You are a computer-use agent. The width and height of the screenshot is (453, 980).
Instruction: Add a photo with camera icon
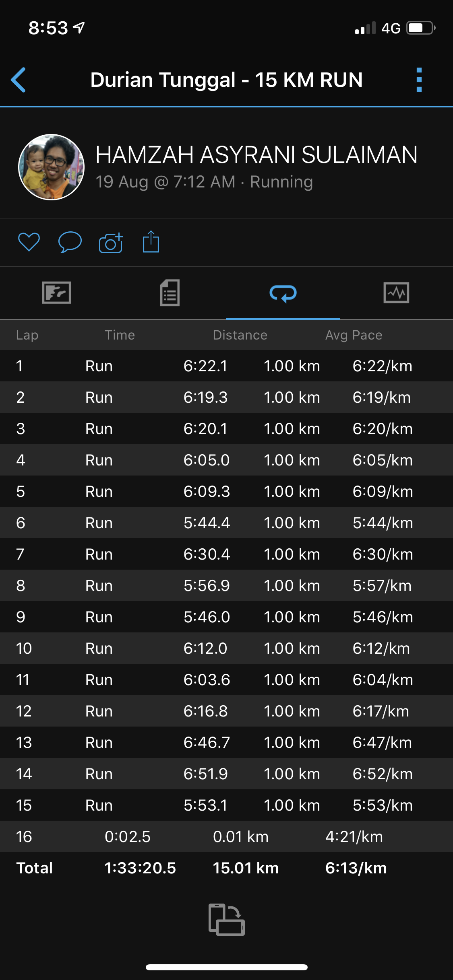111,243
